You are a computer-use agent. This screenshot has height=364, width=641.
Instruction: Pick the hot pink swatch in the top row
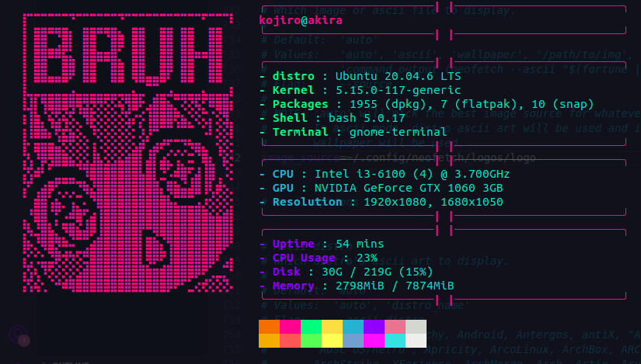pos(291,327)
